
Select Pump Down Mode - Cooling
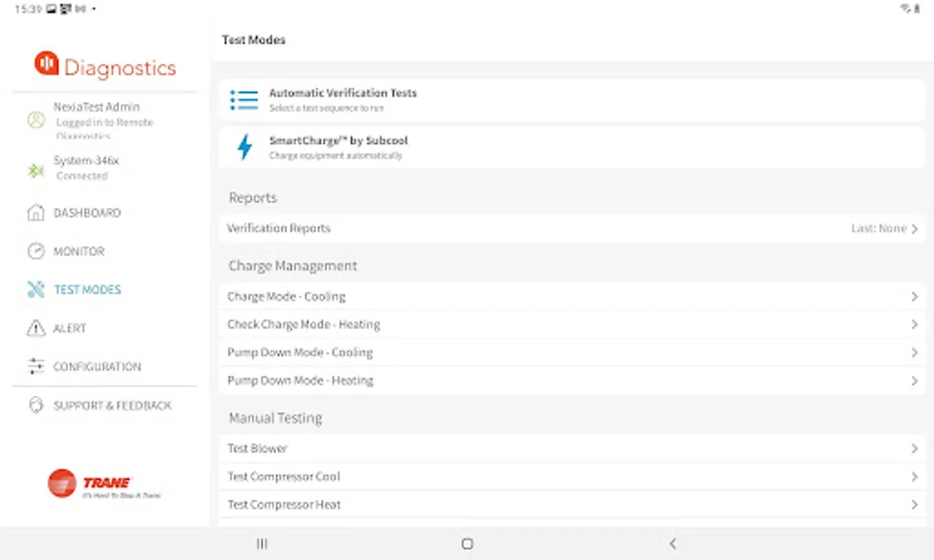pos(572,353)
